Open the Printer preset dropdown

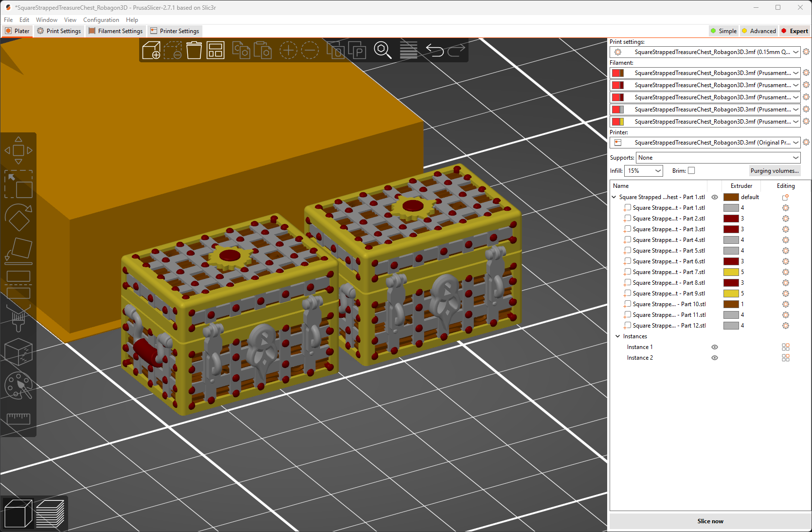pyautogui.click(x=705, y=143)
